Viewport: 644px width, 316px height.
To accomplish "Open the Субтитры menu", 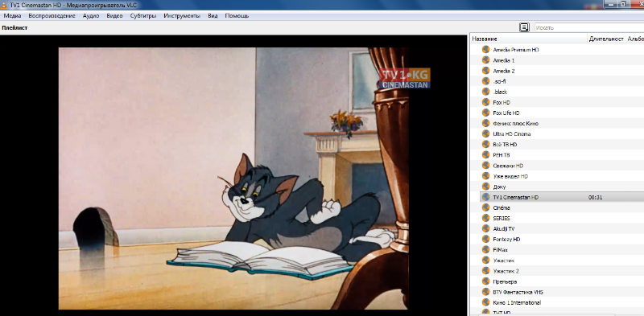I will coord(143,16).
